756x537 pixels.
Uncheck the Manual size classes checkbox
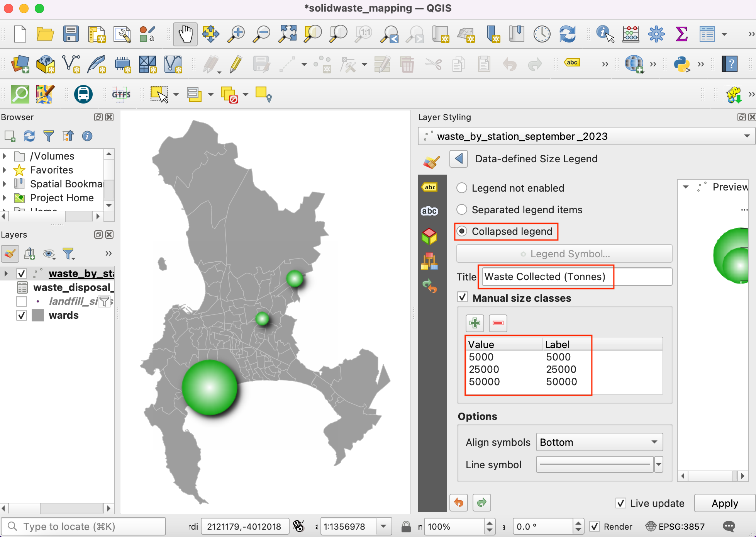(x=463, y=297)
